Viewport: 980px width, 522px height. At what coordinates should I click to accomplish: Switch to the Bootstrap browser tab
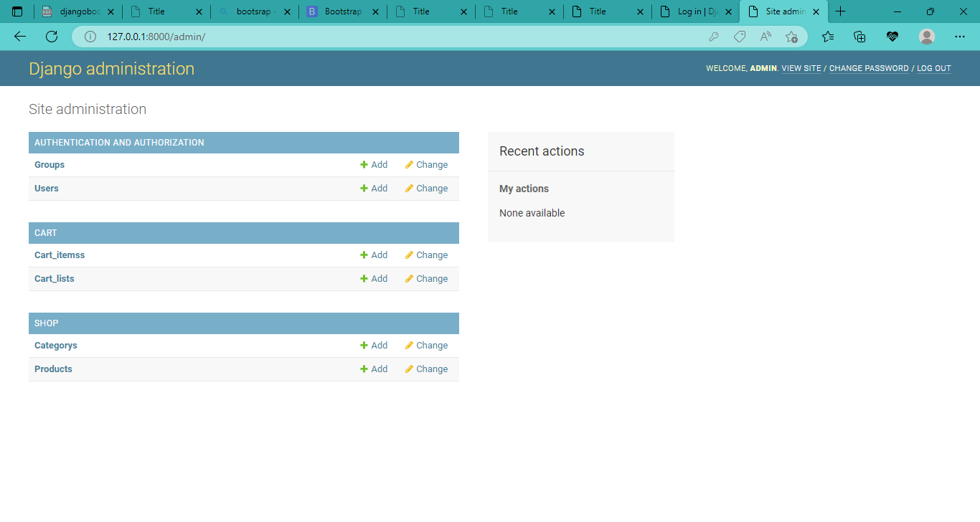pyautogui.click(x=343, y=11)
